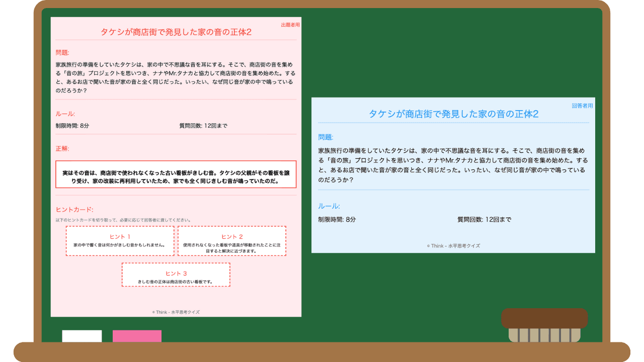Click the 回答者用 label on the blue card
The image size is (644, 362).
[582, 106]
